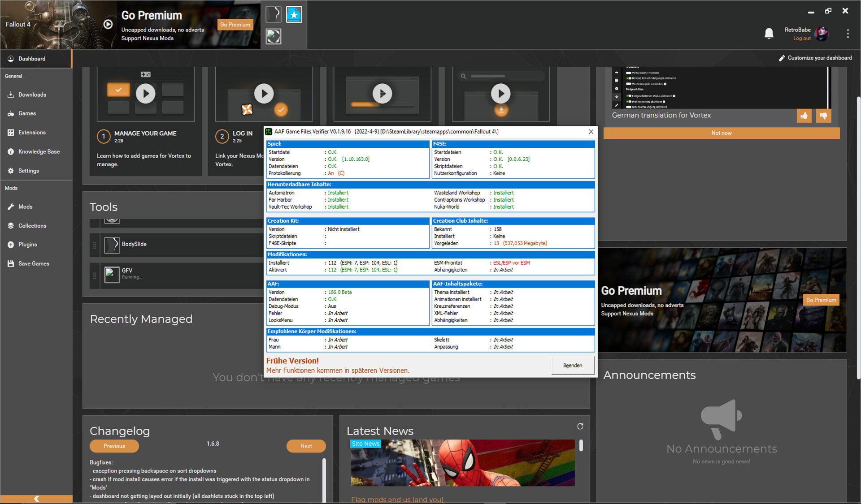Viewport: 861px width, 504px height.
Task: Click the '(537,053 Megabyte)' preloaded size text
Action: 525,243
